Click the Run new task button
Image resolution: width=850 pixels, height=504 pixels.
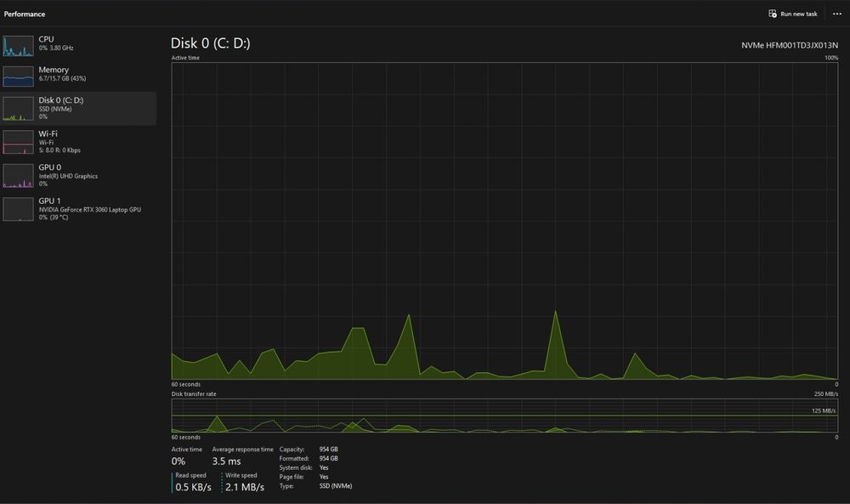(792, 14)
